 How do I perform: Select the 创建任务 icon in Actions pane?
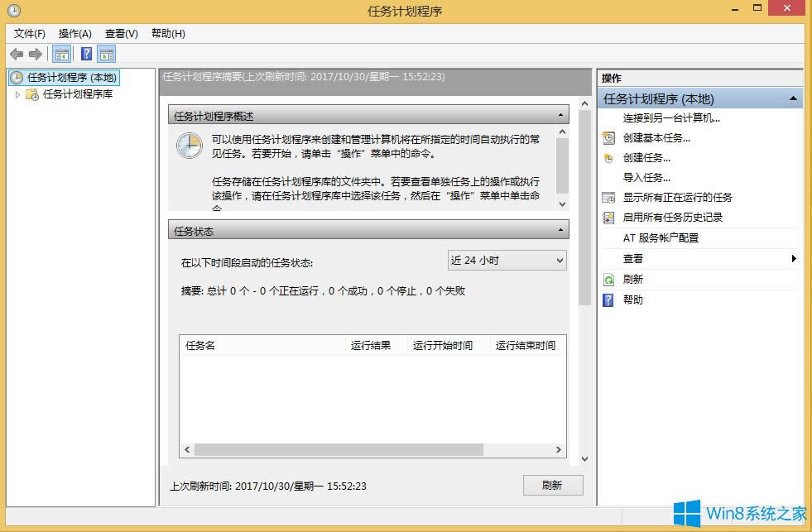pos(607,157)
